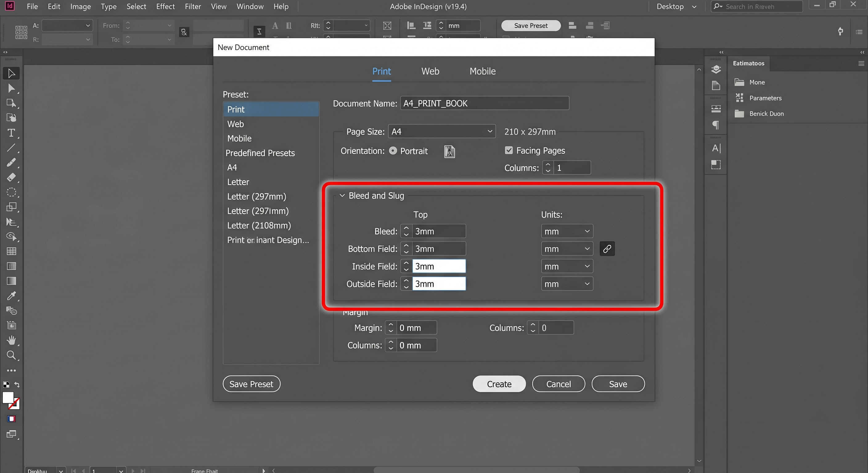Click the chain link bleed lock icon
Image resolution: width=868 pixels, height=473 pixels.
click(x=607, y=249)
